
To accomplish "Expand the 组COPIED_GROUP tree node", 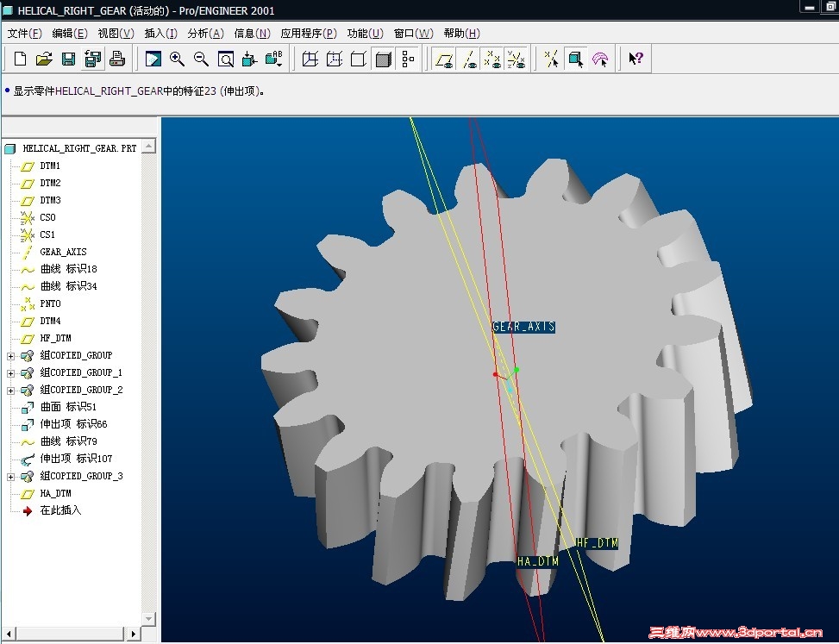I will (x=10, y=356).
